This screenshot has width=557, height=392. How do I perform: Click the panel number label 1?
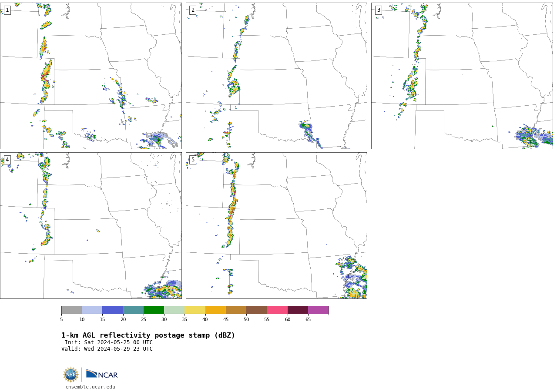7,10
